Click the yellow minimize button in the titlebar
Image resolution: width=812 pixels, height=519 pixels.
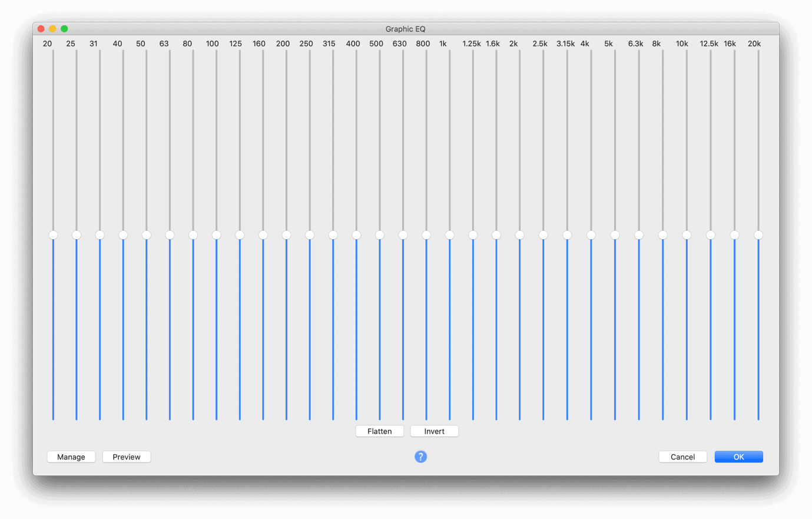tap(52, 28)
